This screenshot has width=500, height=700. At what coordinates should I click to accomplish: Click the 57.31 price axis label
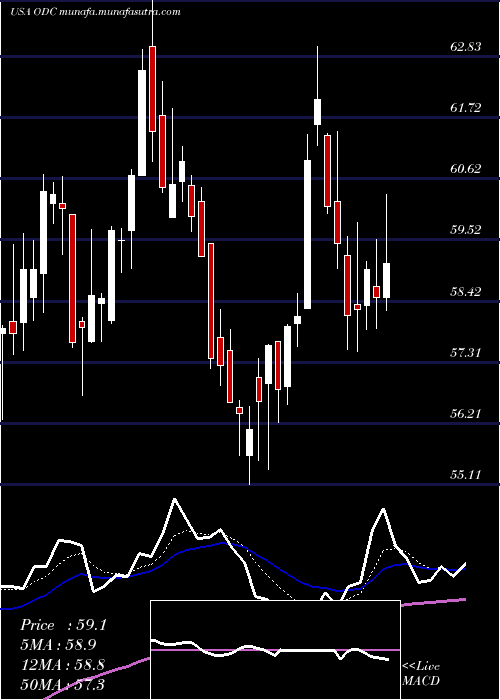[466, 353]
